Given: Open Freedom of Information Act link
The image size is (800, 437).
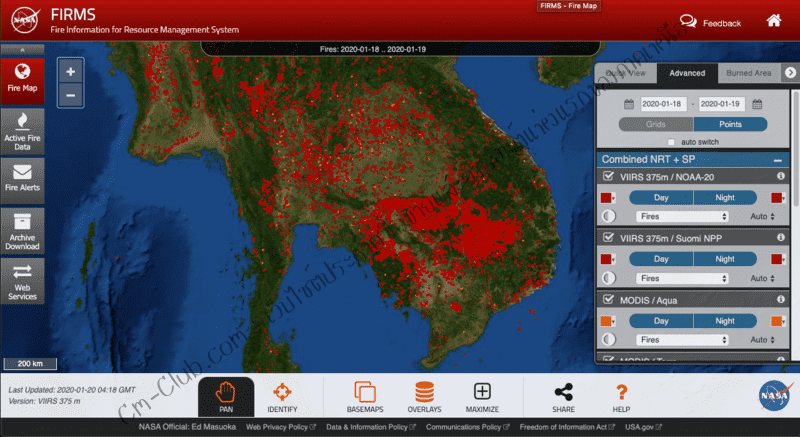Looking at the screenshot, I should (567, 427).
